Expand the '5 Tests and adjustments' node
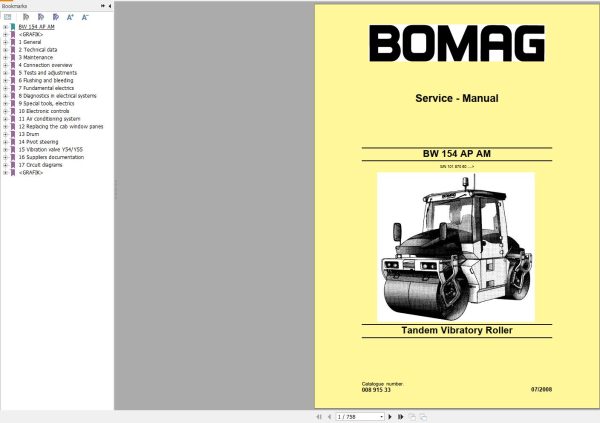This screenshot has height=423, width=600. point(5,73)
